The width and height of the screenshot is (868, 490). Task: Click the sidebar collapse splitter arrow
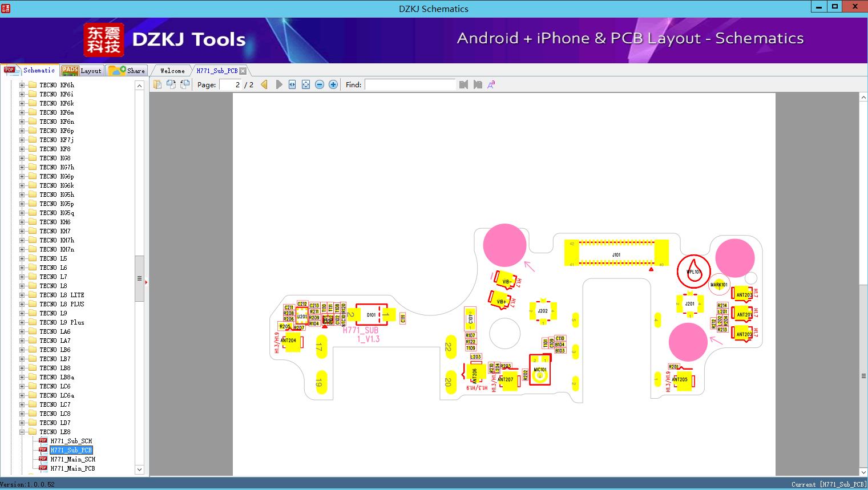(x=147, y=282)
